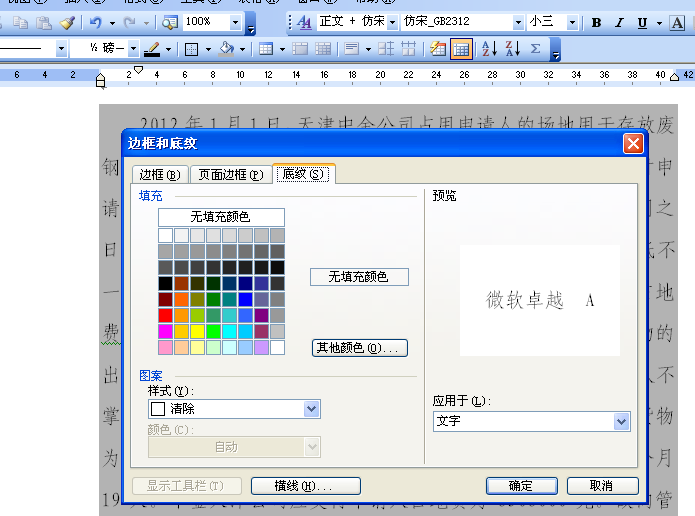The image size is (695, 516).
Task: Click Distribute Columns Evenly icon
Action: (409, 49)
